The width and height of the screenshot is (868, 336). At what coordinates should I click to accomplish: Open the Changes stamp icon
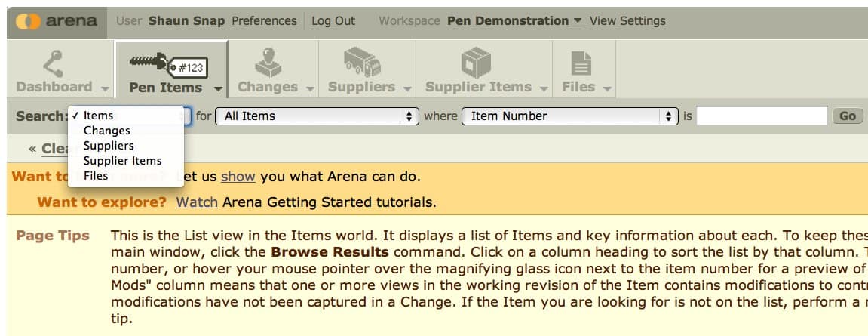click(268, 62)
